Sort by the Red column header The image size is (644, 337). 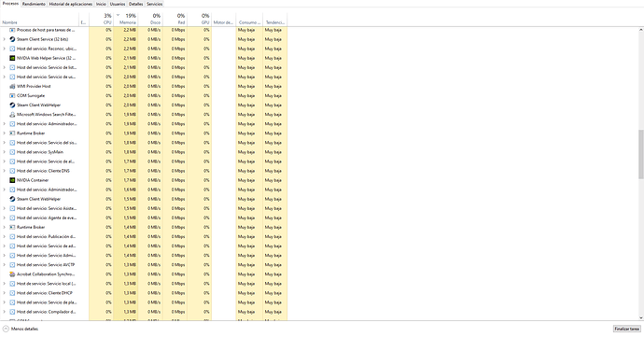(175, 19)
